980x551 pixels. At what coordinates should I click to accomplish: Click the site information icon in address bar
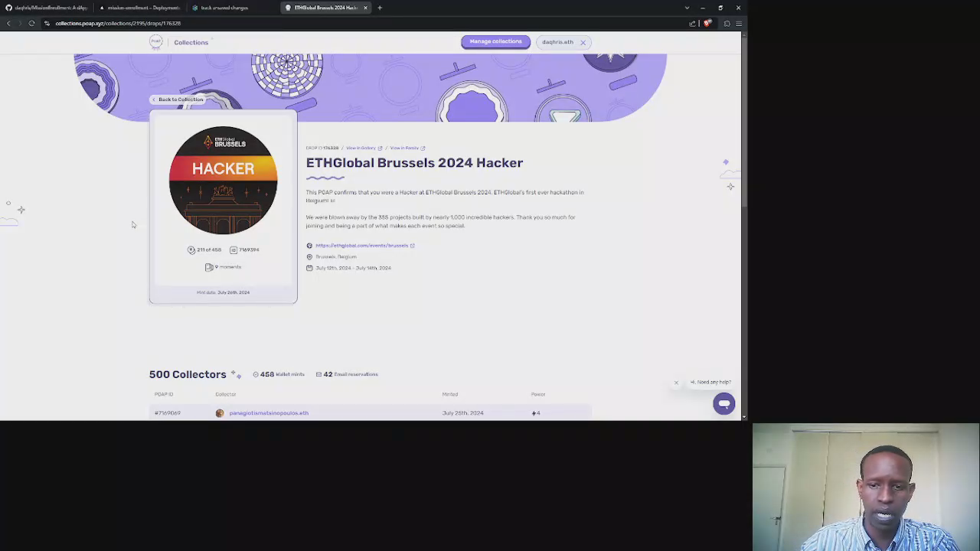pos(47,23)
